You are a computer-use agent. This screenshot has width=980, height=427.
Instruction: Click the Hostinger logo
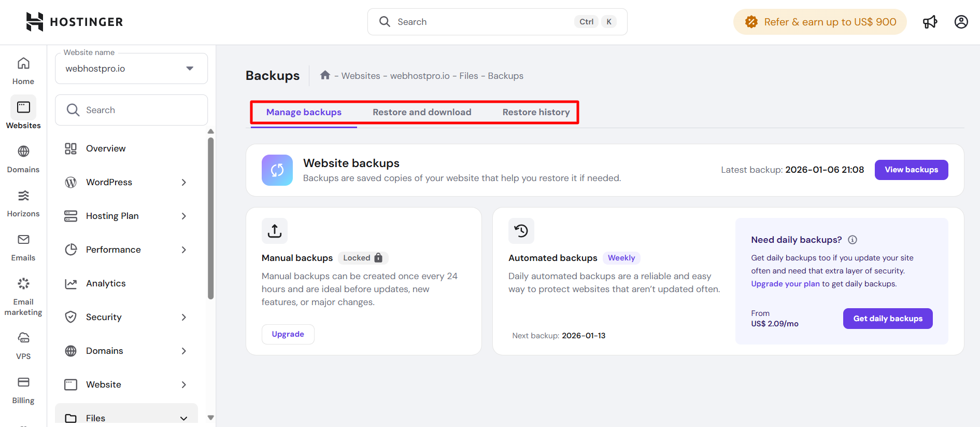pyautogui.click(x=75, y=22)
